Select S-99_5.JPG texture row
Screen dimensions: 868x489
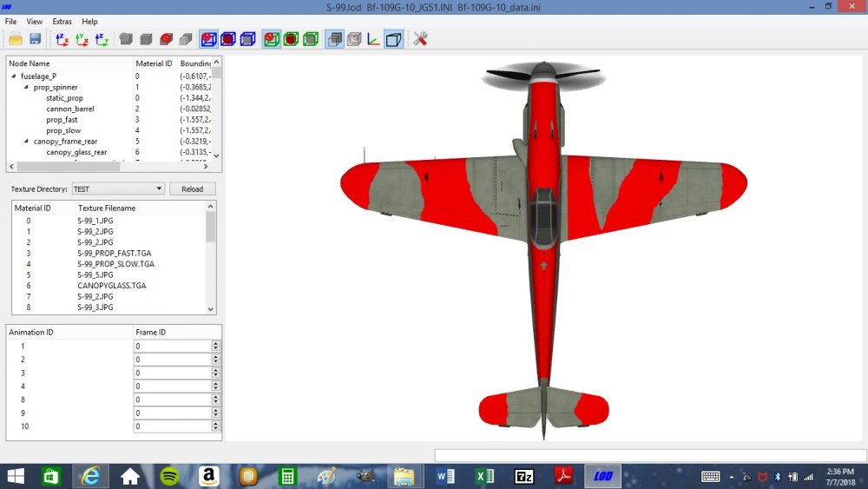point(95,274)
